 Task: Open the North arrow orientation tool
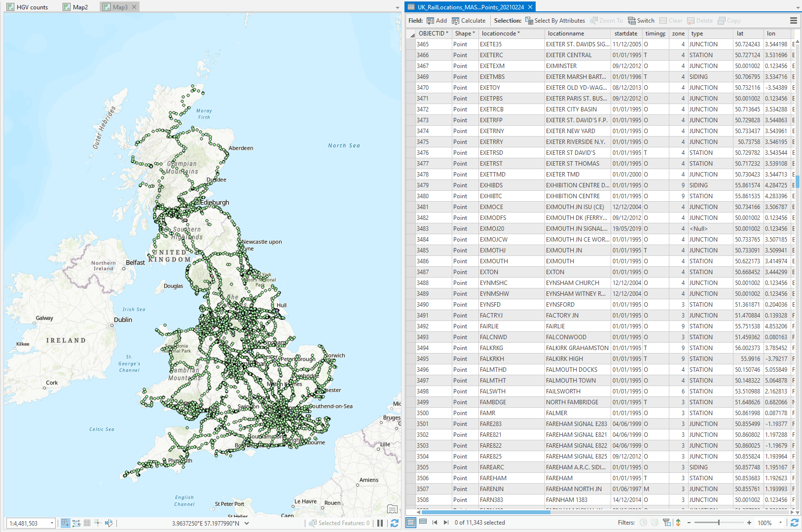pyautogui.click(x=108, y=523)
